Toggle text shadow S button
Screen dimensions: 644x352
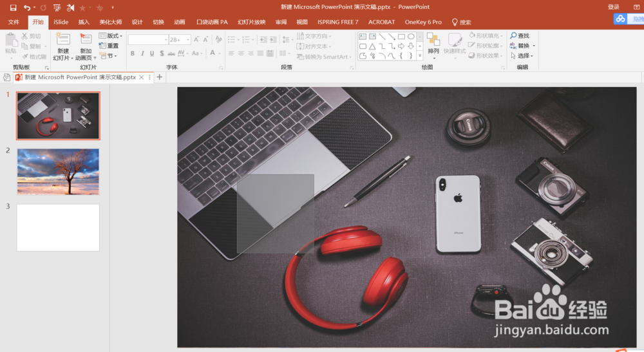pyautogui.click(x=162, y=53)
